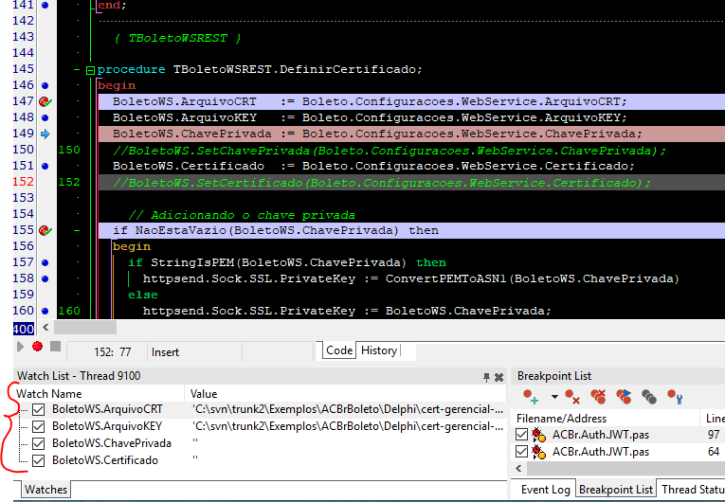Click Enable All Breakpoints icon with blue arrow
The height and width of the screenshot is (502, 725).
tap(623, 397)
